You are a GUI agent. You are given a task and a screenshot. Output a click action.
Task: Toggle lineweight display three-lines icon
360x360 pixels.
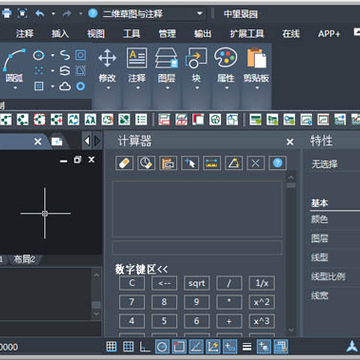[247, 347]
